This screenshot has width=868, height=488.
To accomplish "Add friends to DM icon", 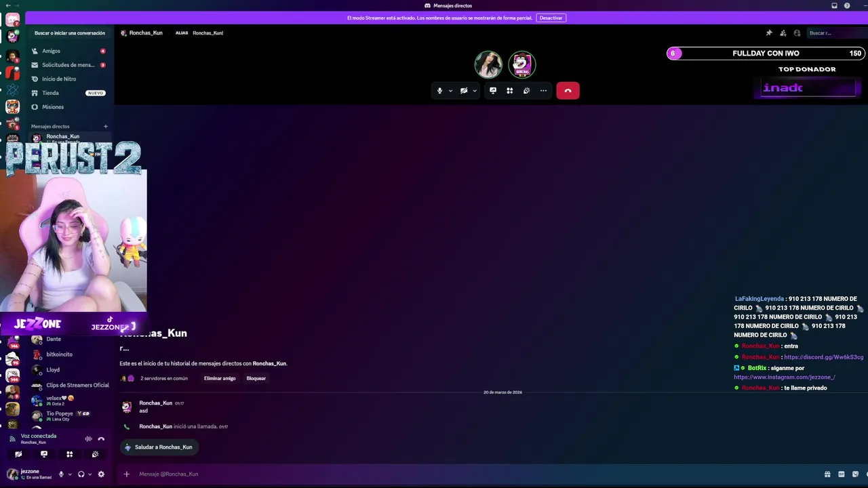I will [783, 33].
